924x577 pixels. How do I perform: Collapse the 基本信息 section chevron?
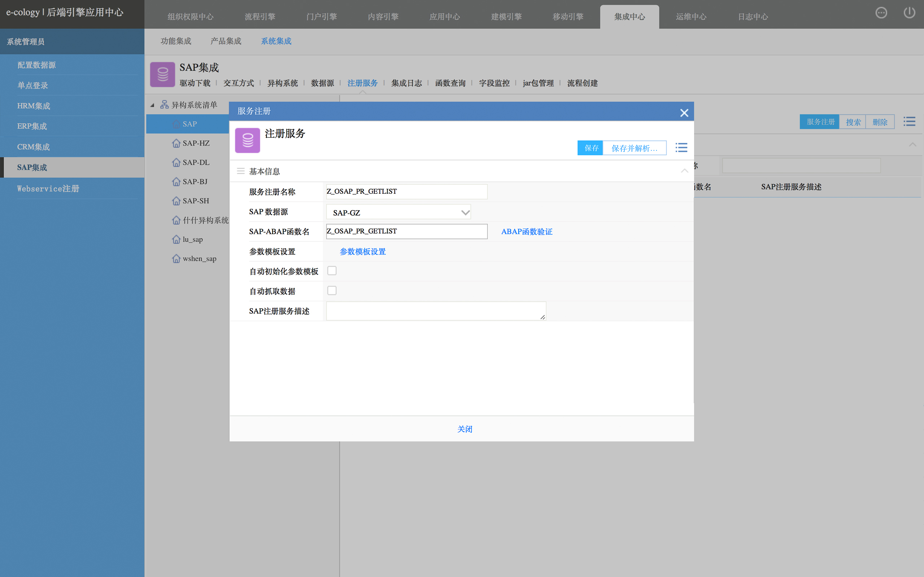[x=684, y=171]
